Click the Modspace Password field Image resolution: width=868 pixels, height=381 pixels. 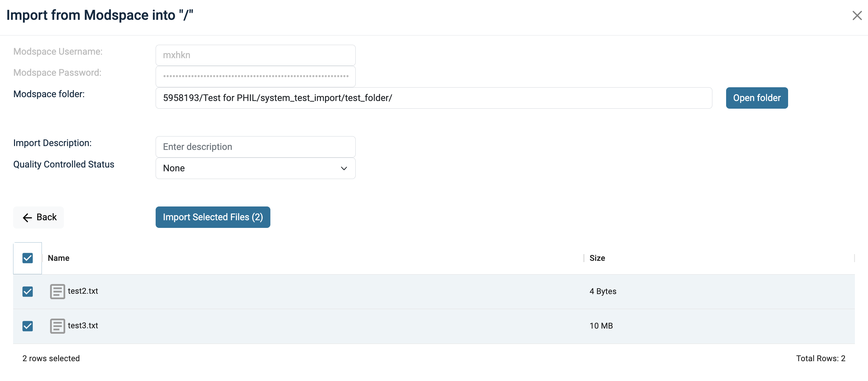pyautogui.click(x=255, y=76)
